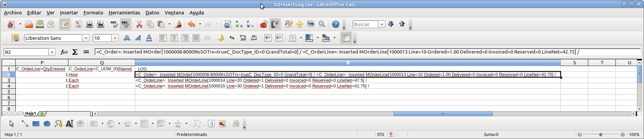644x139 pixels.
Task: Toggle the grid lines button
Action: [346, 38]
